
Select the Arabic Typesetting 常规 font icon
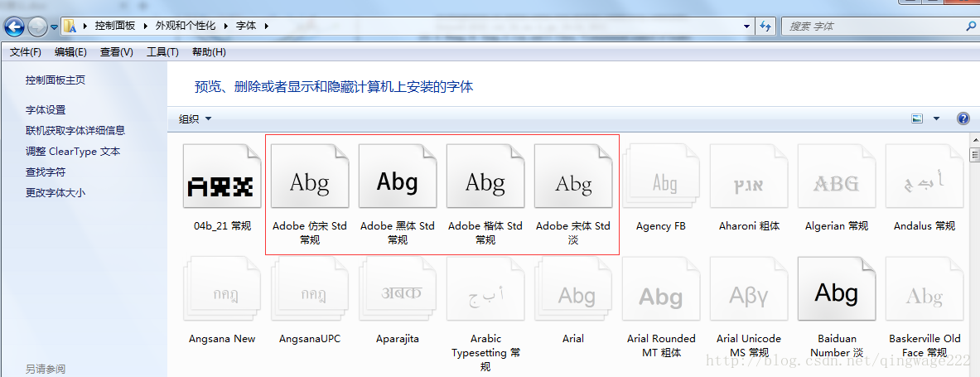pos(485,289)
